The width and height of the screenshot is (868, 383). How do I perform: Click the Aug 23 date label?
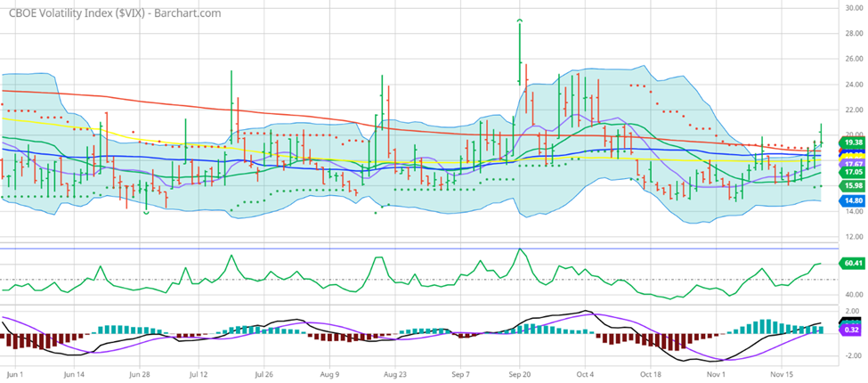click(x=395, y=373)
